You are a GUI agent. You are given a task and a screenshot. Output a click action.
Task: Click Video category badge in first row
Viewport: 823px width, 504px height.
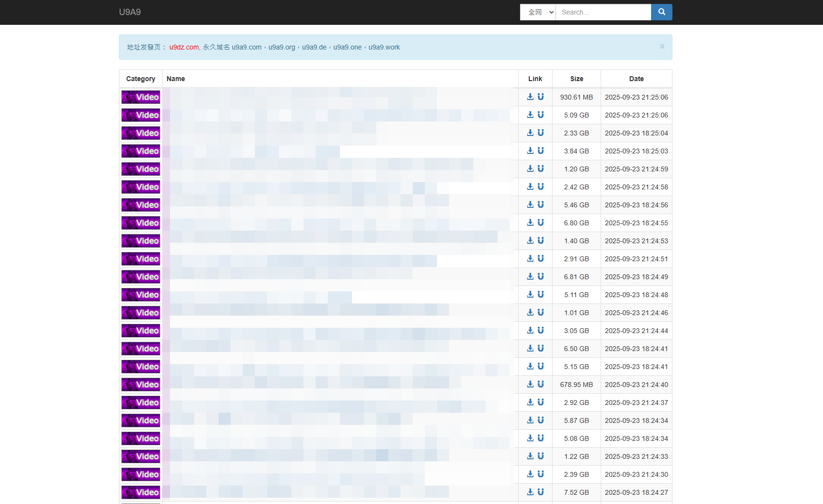141,97
